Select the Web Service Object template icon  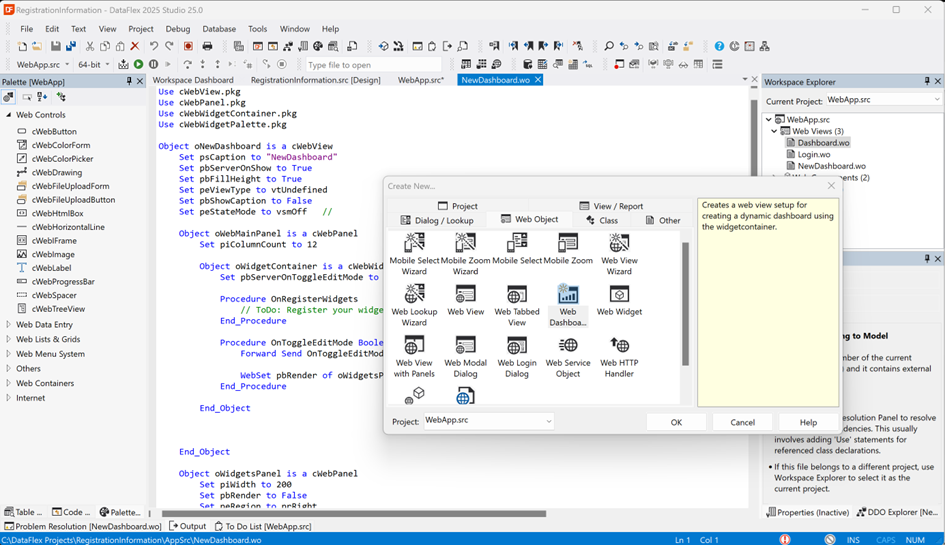[x=568, y=357]
